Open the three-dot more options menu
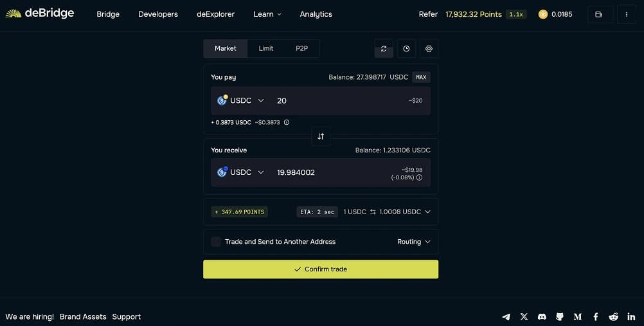This screenshot has height=326, width=644. click(x=627, y=14)
